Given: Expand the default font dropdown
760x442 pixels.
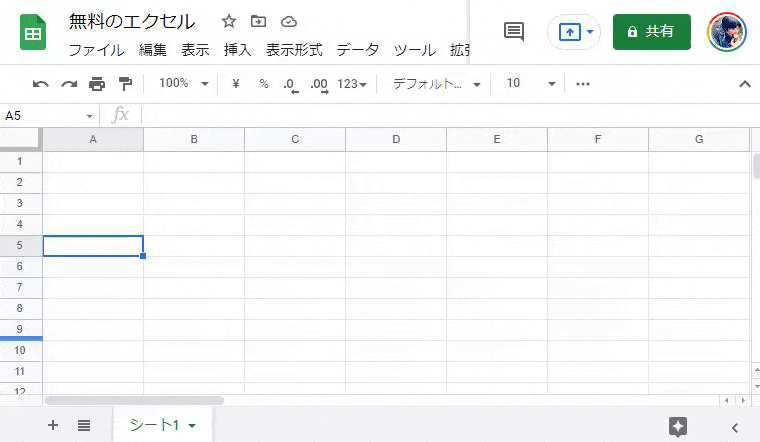Looking at the screenshot, I should click(x=436, y=84).
